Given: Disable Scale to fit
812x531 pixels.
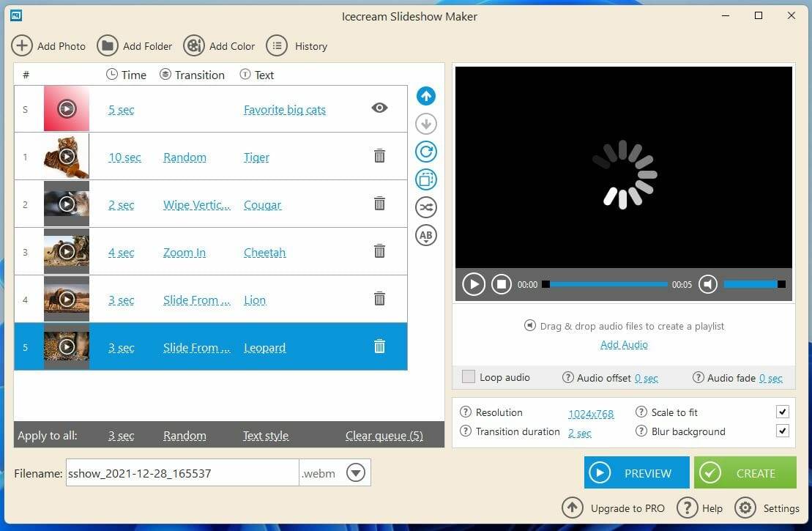Looking at the screenshot, I should [x=783, y=412].
